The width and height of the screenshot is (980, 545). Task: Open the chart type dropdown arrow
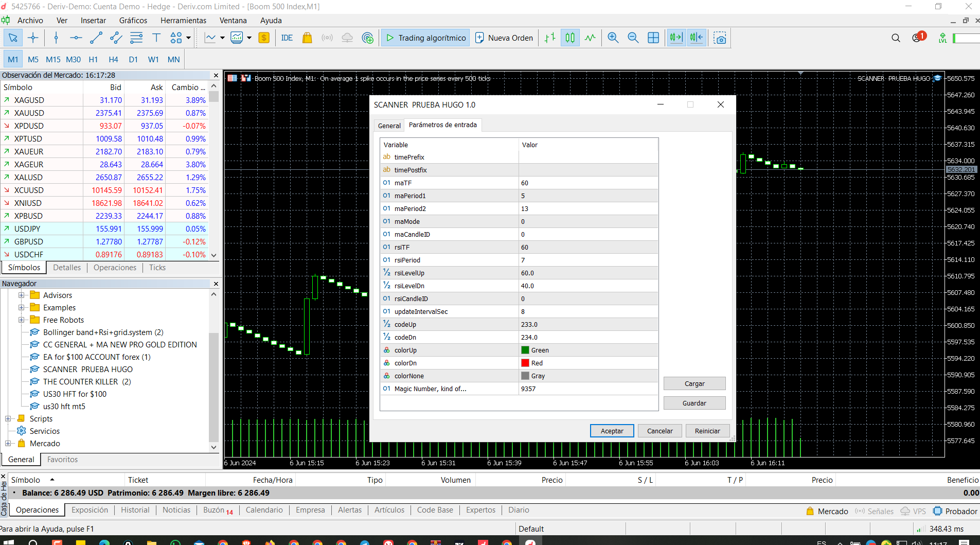point(222,38)
